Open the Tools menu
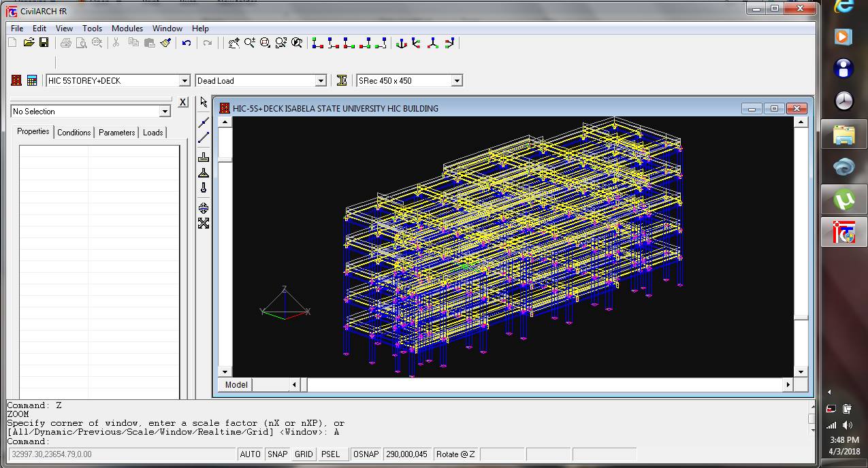Viewport: 868px width, 468px height. coord(92,29)
